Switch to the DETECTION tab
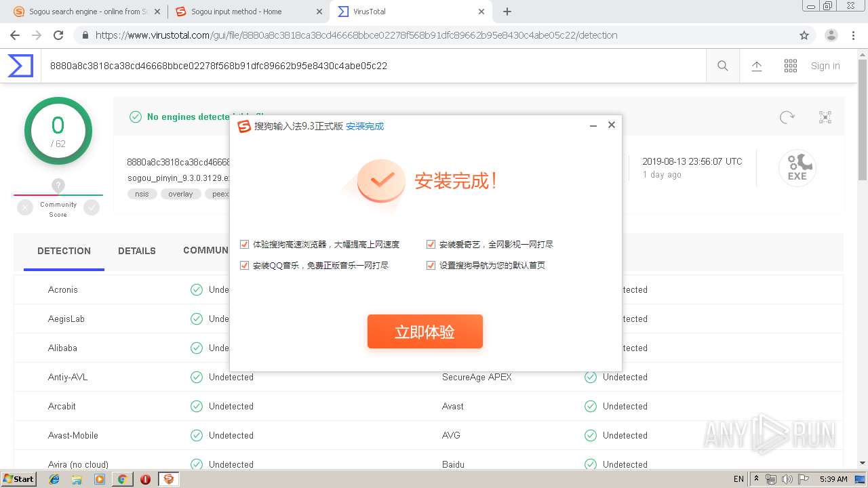868x488 pixels. 64,251
